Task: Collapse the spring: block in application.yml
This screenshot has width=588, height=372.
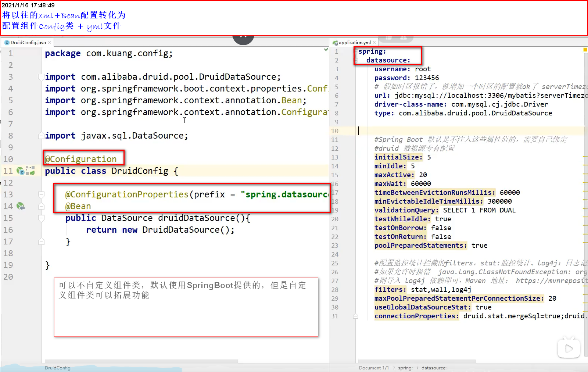Action: 356,52
